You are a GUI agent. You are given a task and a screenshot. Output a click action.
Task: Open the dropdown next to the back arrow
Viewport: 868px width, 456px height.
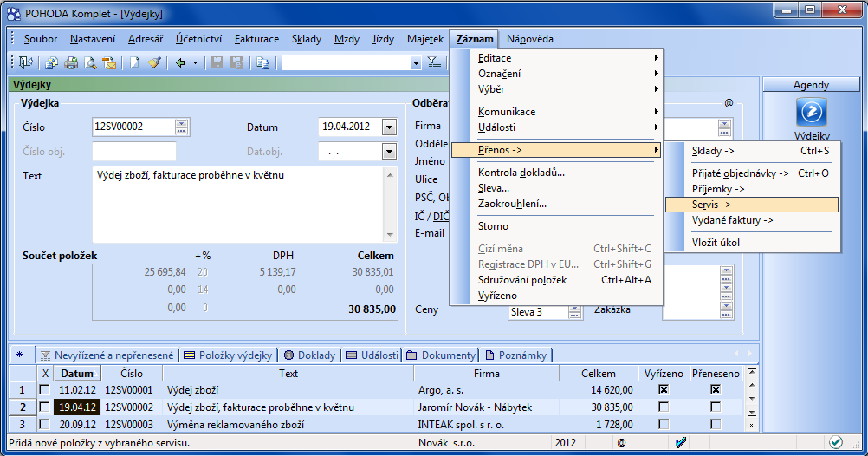pyautogui.click(x=195, y=63)
